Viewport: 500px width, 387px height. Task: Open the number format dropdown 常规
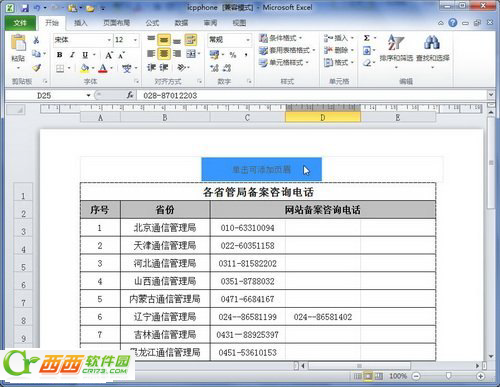pyautogui.click(x=229, y=40)
